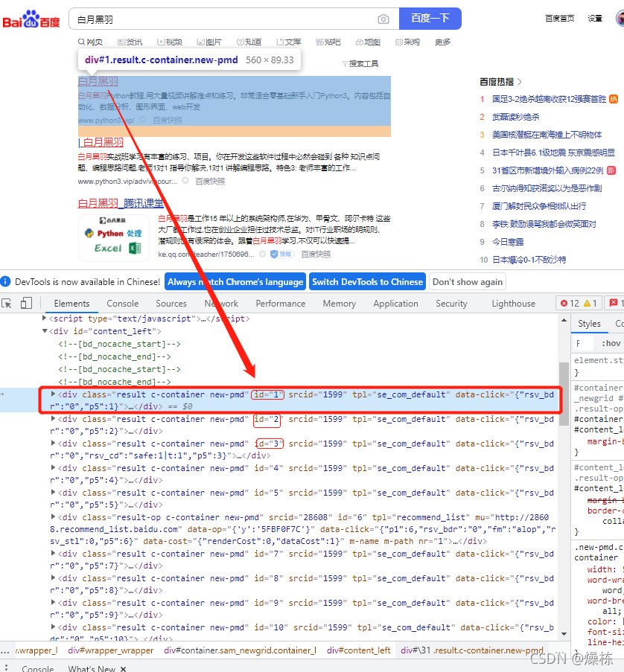Image resolution: width=624 pixels, height=672 pixels.
Task: Click the 保障 badge icon on third result
Action: click(281, 255)
